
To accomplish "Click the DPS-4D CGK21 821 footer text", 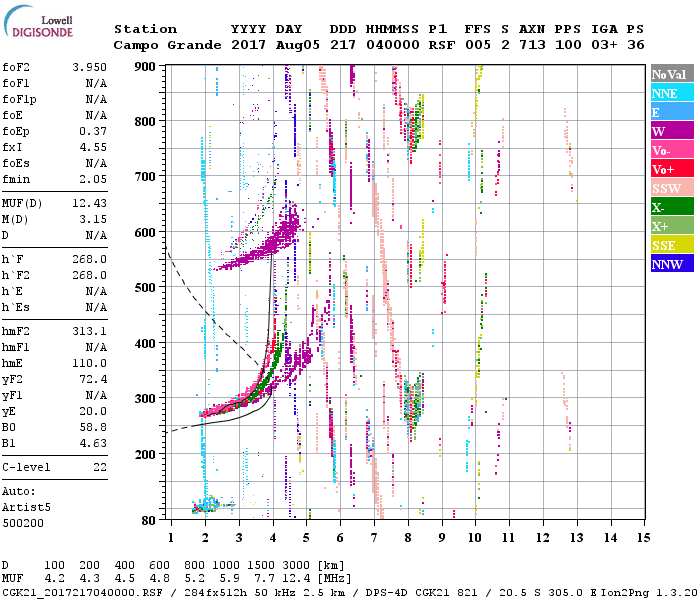I will pyautogui.click(x=422, y=593).
